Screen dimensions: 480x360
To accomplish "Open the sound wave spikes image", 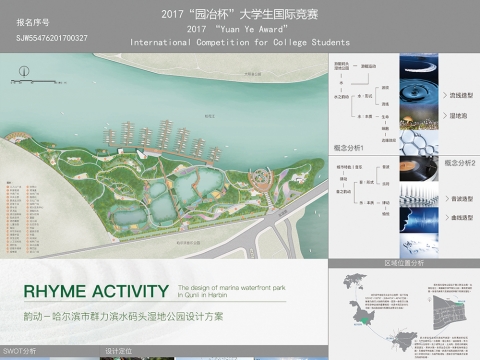I will coord(419,194).
